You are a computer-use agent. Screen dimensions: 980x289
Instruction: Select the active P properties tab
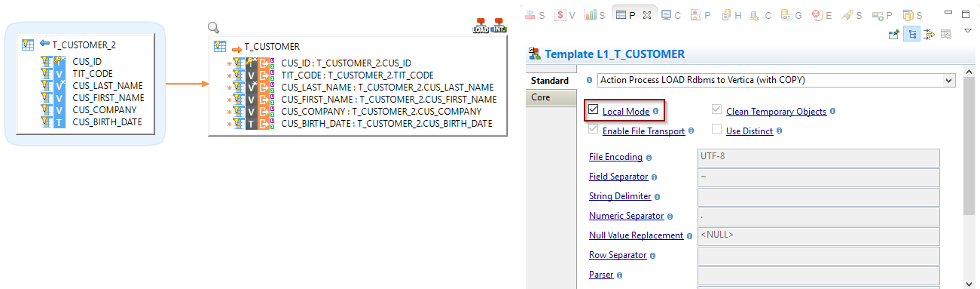(x=626, y=14)
